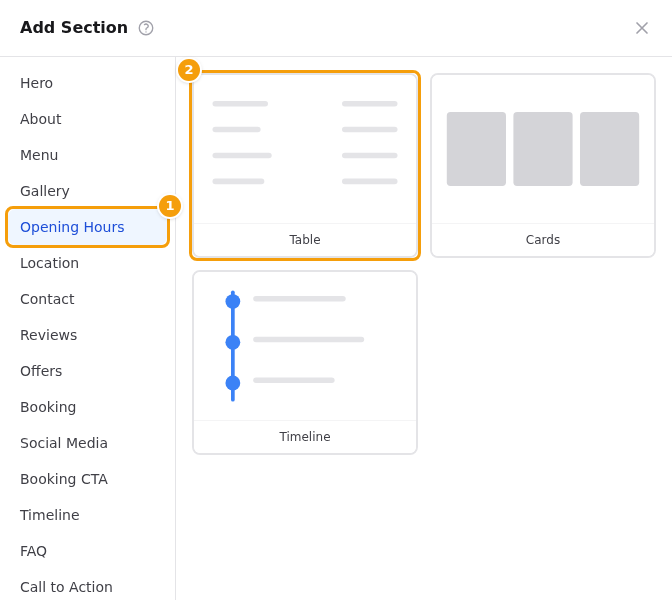Choose the Cards layout thumbnail

point(543,165)
